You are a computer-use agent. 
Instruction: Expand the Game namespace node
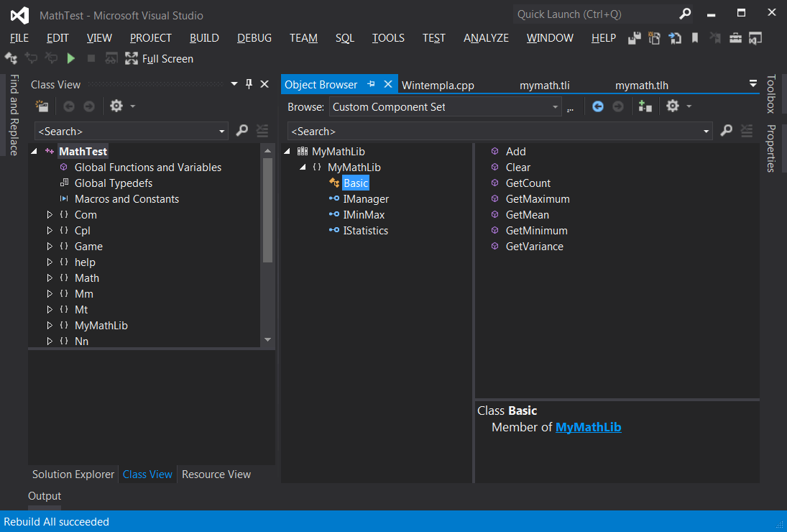(49, 247)
